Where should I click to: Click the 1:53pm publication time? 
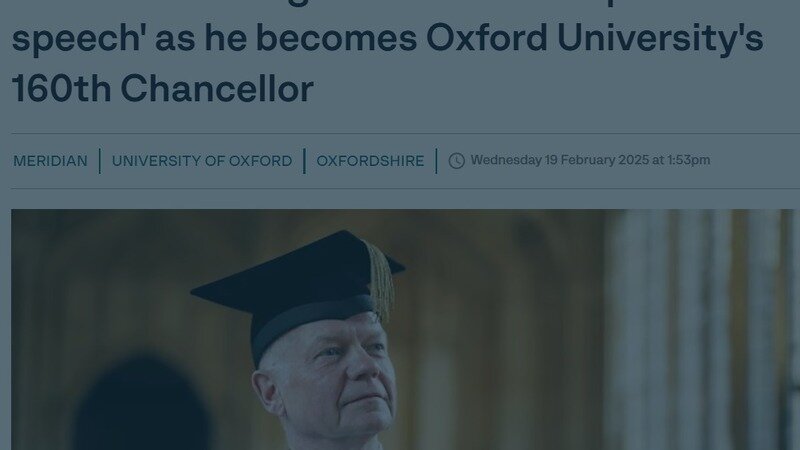[x=688, y=160]
